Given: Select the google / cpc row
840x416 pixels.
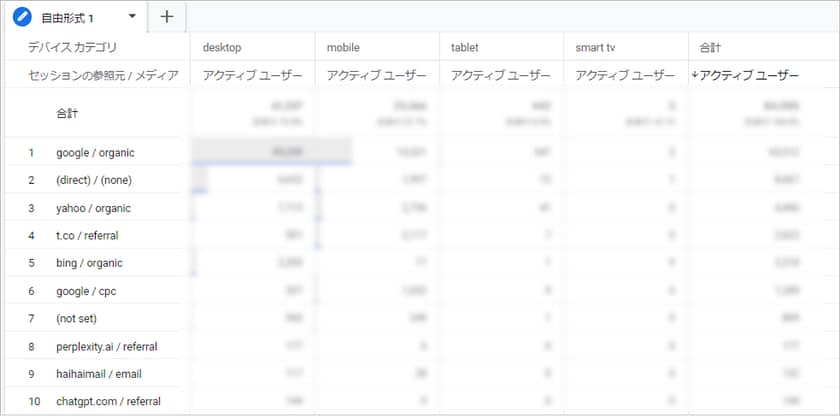Looking at the screenshot, I should [x=86, y=291].
